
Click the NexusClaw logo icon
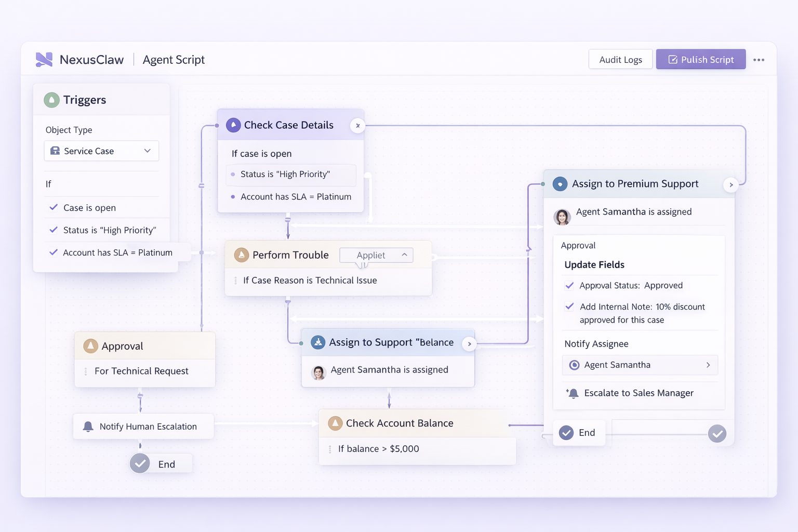[44, 59]
